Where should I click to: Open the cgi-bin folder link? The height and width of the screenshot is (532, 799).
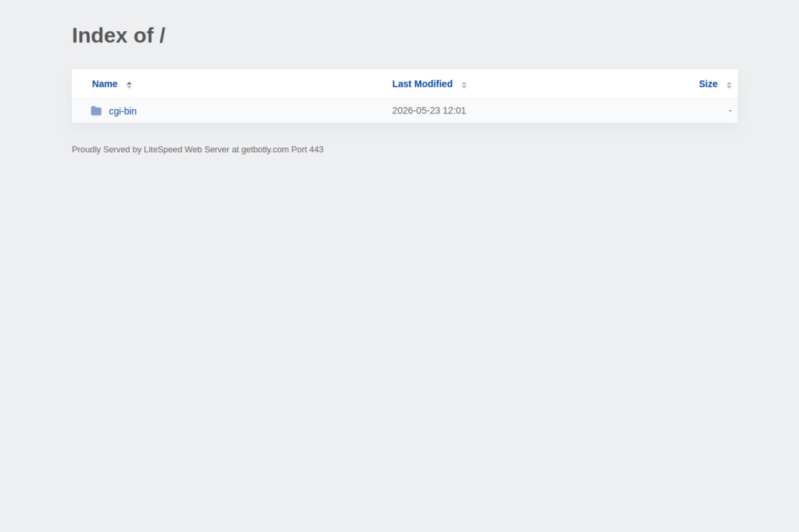[x=122, y=111]
